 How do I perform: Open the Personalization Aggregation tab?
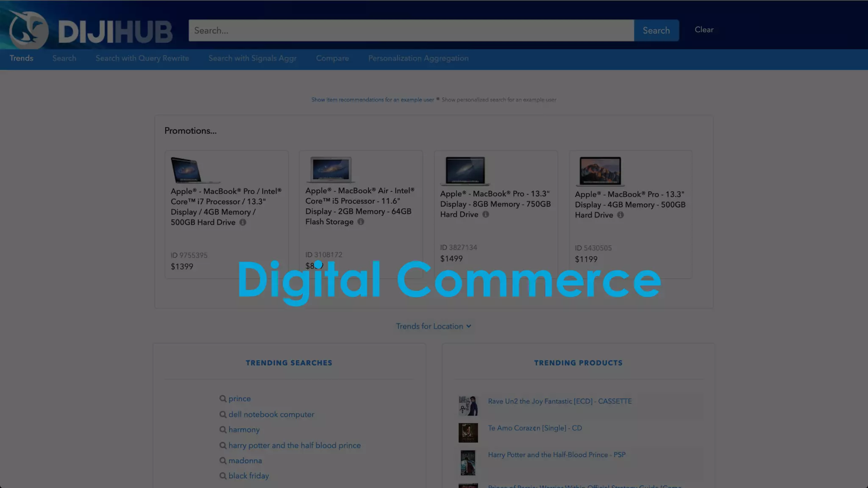[418, 58]
